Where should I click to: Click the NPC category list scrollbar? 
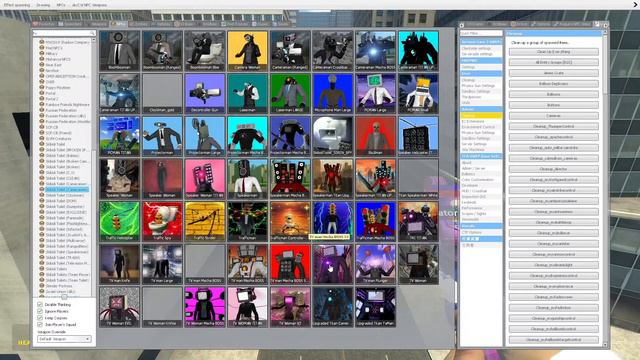coord(93,167)
